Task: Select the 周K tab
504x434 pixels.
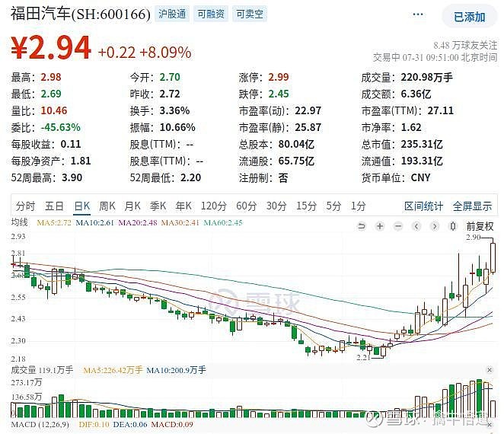Action: pyautogui.click(x=107, y=206)
